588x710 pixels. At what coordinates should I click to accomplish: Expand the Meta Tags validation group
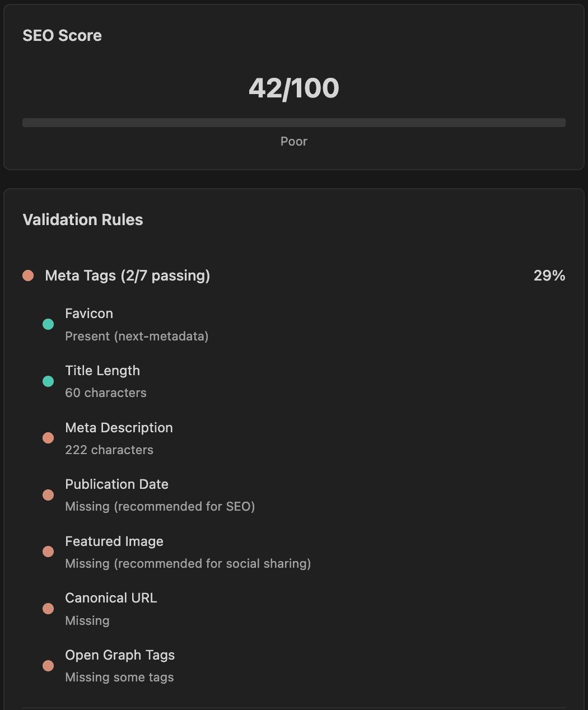click(127, 275)
